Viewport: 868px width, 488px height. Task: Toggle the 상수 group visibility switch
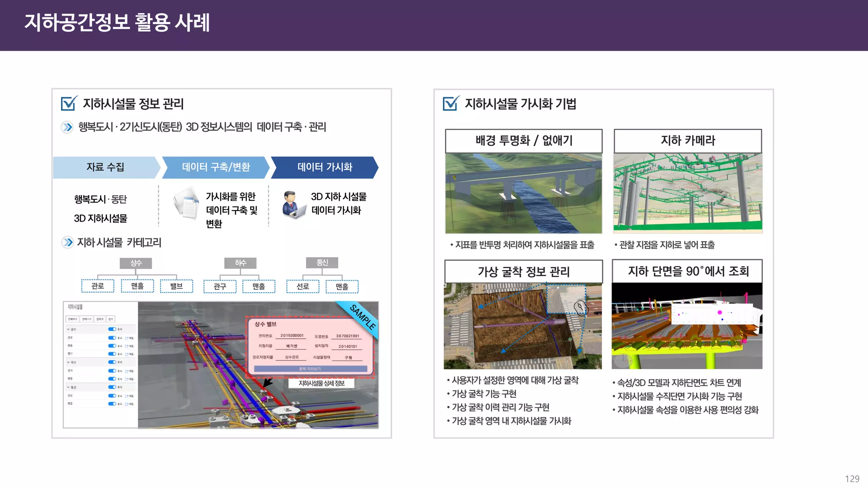pyautogui.click(x=112, y=329)
